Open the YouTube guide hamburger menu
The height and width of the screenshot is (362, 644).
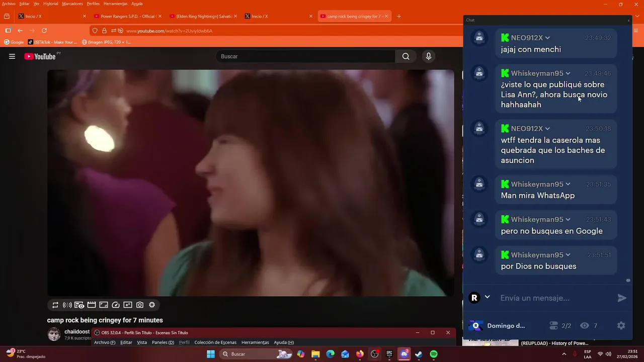pos(12,56)
